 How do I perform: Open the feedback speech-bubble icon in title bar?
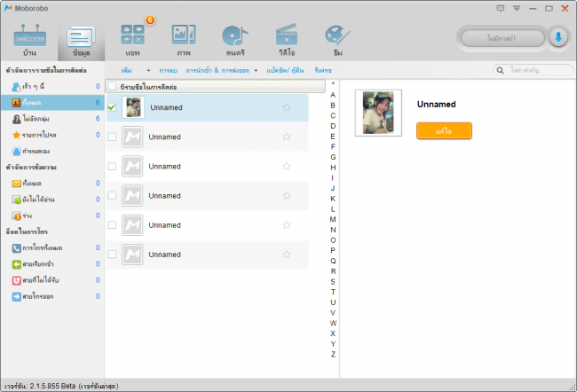(x=501, y=8)
